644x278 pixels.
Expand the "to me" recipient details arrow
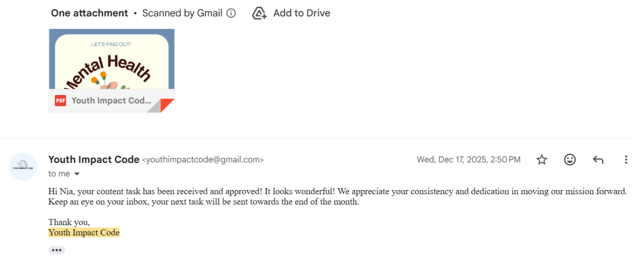[77, 174]
